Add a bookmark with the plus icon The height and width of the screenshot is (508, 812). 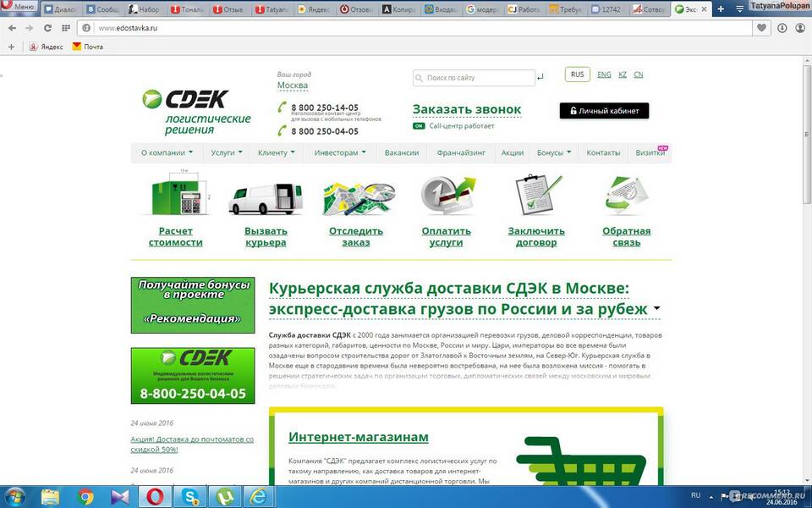click(11, 47)
